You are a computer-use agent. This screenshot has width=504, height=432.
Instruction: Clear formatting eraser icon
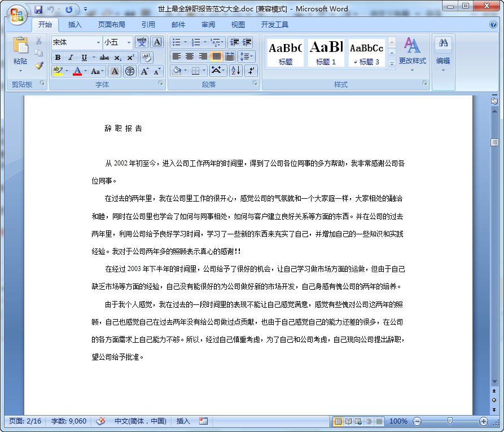[147, 58]
